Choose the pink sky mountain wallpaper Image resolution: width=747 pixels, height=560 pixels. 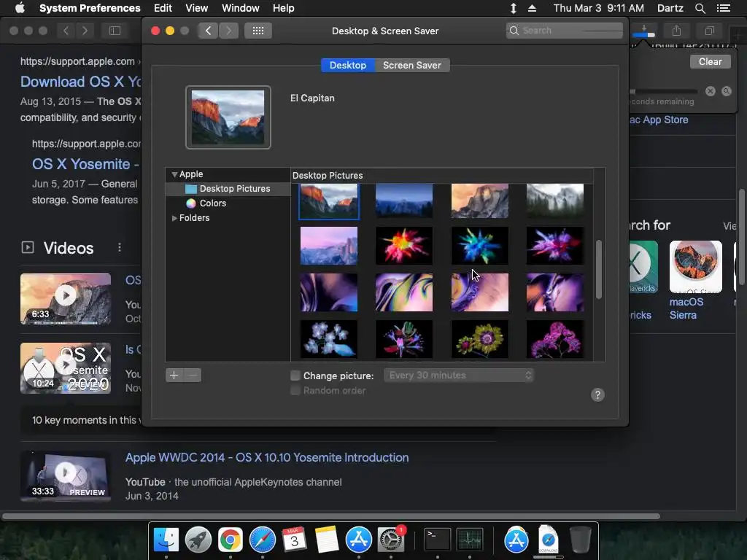point(329,246)
